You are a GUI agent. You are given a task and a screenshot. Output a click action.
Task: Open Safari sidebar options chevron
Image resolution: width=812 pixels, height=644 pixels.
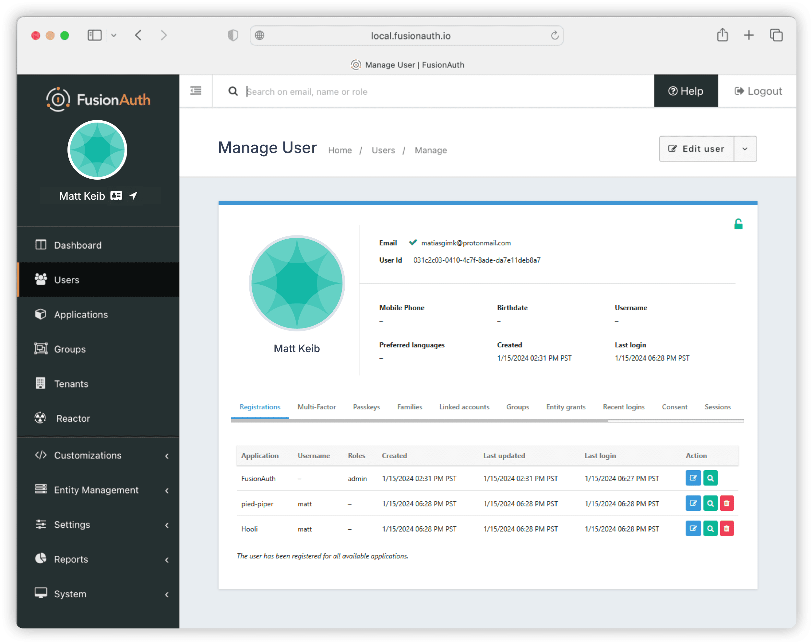coord(114,35)
